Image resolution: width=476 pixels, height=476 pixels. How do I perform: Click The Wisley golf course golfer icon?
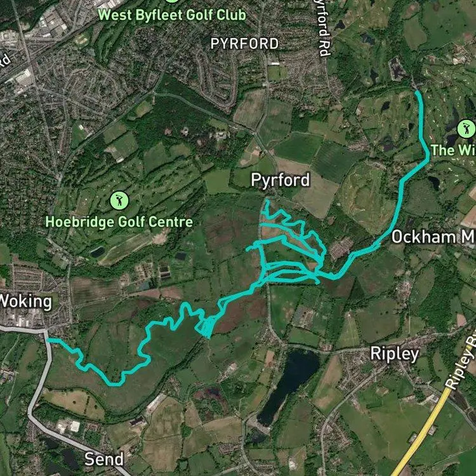[x=466, y=128]
